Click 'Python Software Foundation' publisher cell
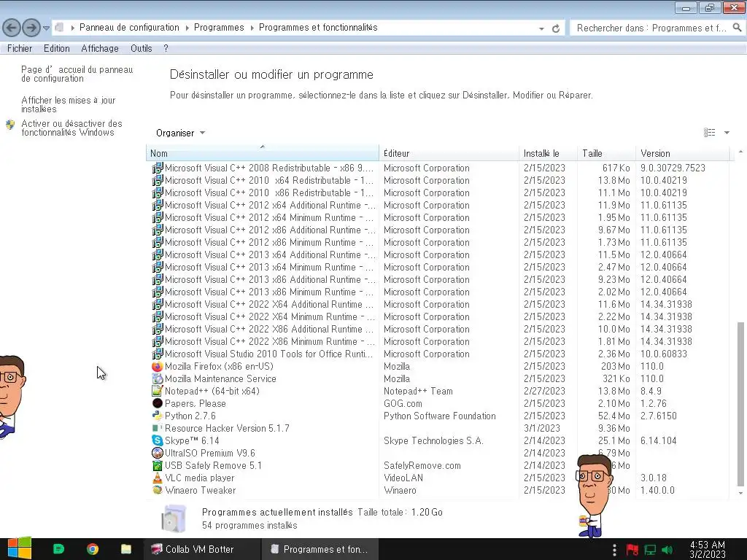Screen dimensions: 747x560 click(440, 416)
